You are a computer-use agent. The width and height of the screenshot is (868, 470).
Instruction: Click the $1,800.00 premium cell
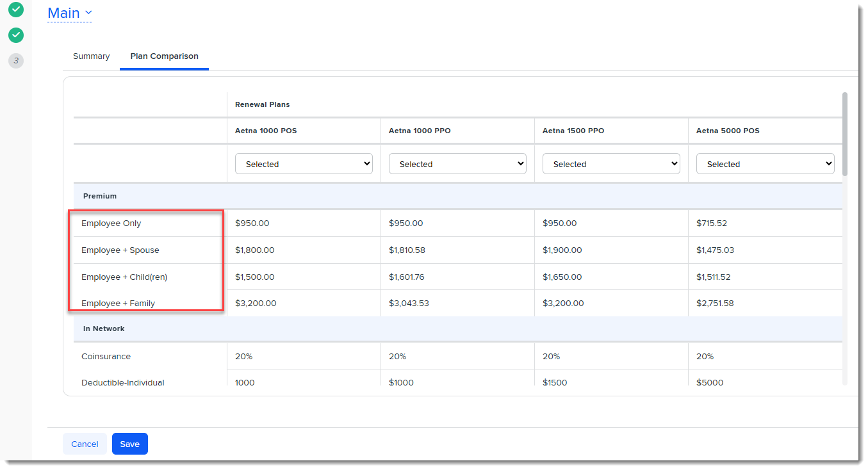[255, 250]
